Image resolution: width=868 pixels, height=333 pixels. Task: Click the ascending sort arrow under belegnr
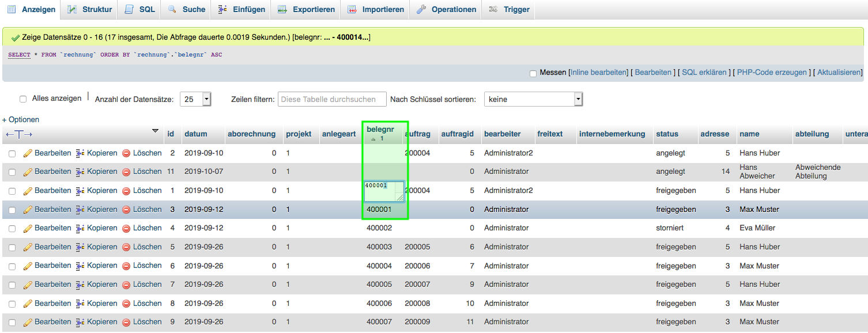point(373,139)
